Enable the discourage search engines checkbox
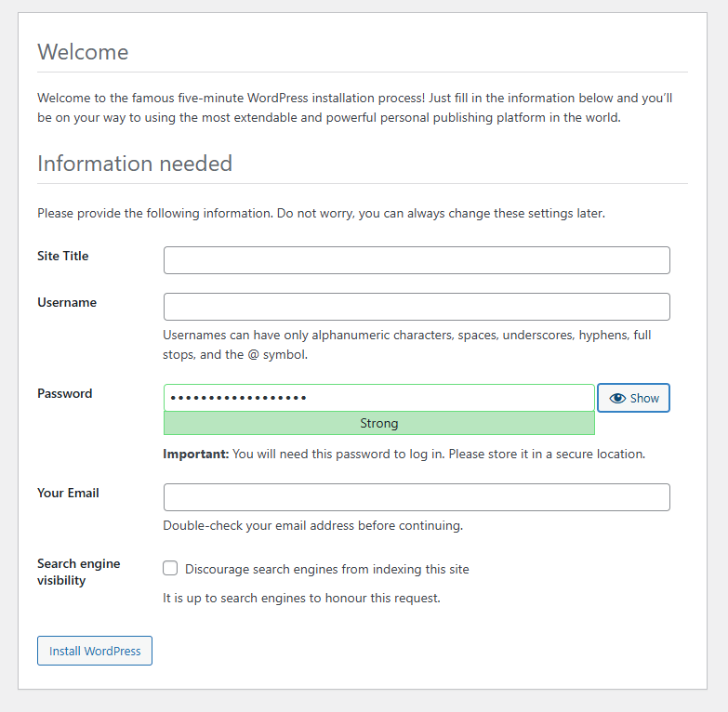The width and height of the screenshot is (728, 712). click(170, 568)
